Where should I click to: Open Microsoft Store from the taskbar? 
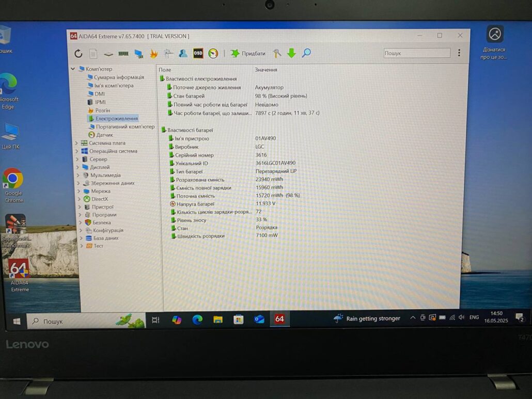pyautogui.click(x=239, y=320)
